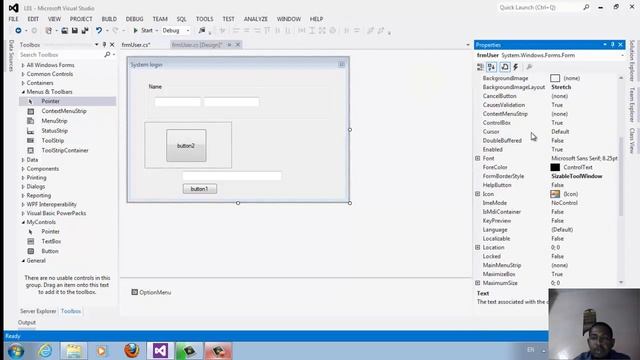Click the Categorized view icon in Properties
The image size is (640, 360).
(x=480, y=67)
